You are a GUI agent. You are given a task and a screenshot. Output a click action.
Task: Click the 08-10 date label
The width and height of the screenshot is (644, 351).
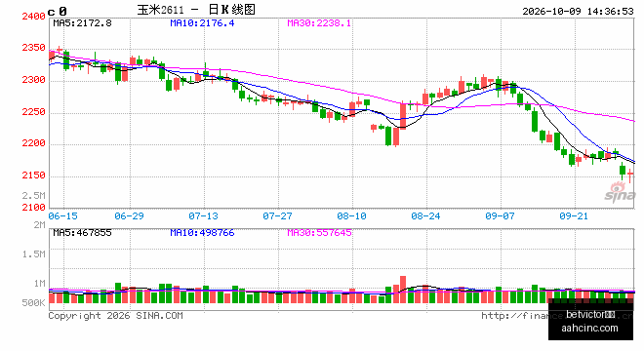point(351,215)
